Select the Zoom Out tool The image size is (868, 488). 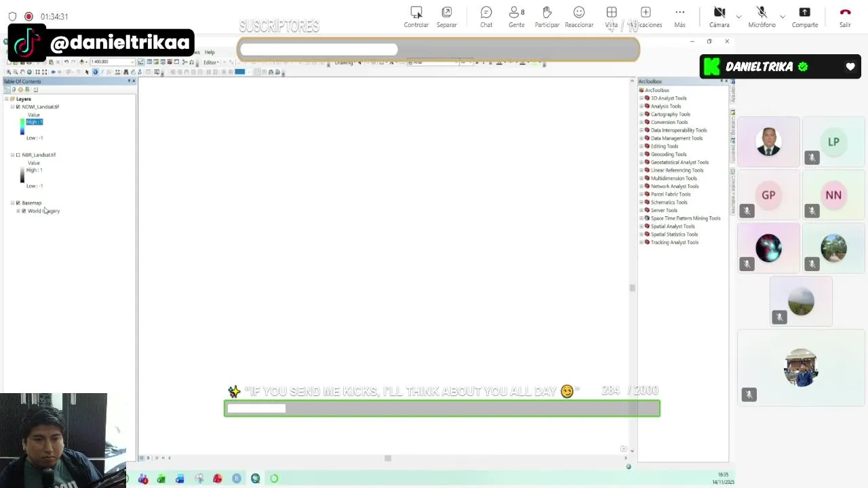click(x=15, y=72)
